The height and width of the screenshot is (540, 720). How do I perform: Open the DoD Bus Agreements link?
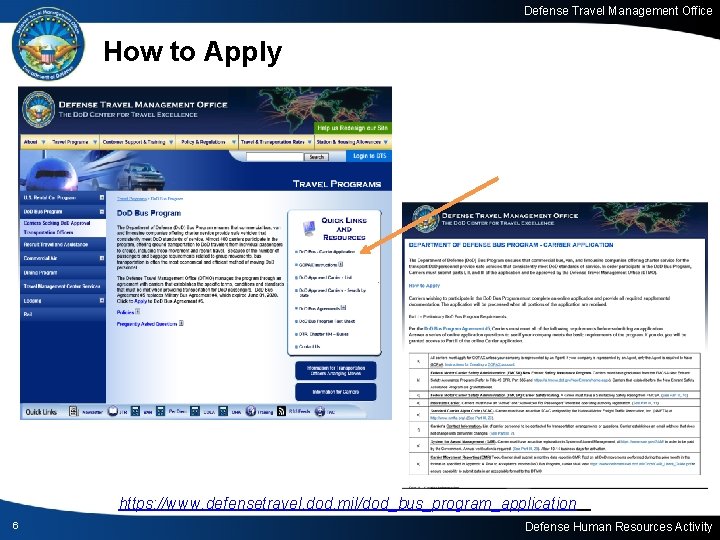319,308
